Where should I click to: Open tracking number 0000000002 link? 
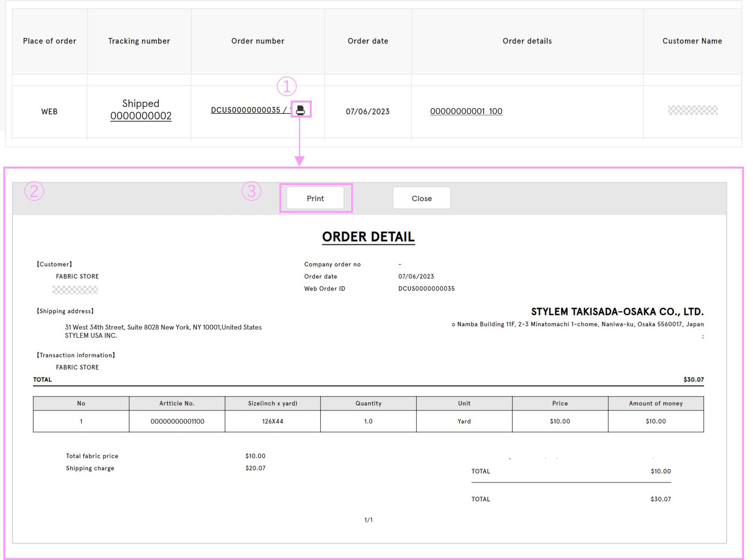[141, 116]
